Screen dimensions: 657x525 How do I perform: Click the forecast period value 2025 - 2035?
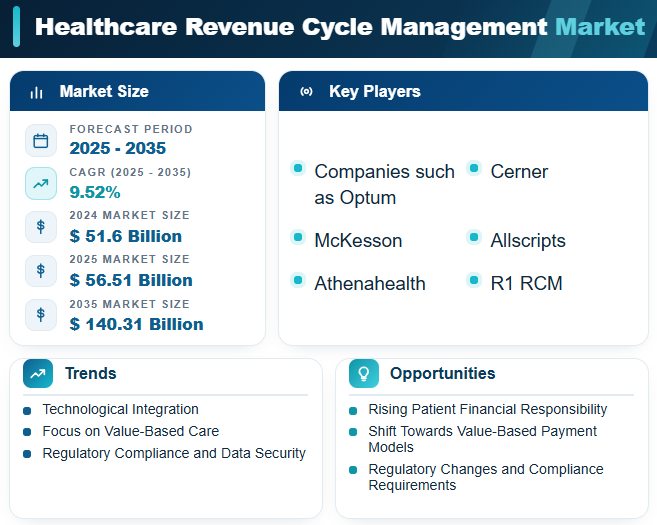pyautogui.click(x=118, y=148)
